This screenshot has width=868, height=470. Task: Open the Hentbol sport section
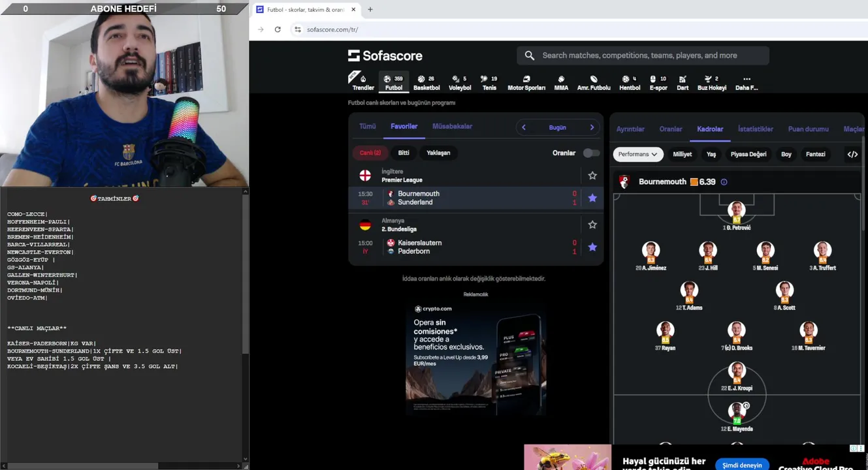[x=630, y=82]
